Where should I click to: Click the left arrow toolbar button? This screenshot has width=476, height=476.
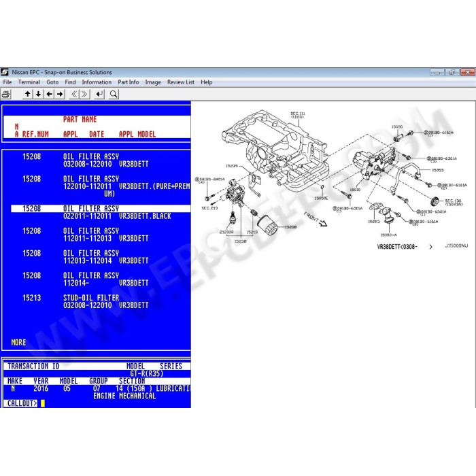[49, 94]
